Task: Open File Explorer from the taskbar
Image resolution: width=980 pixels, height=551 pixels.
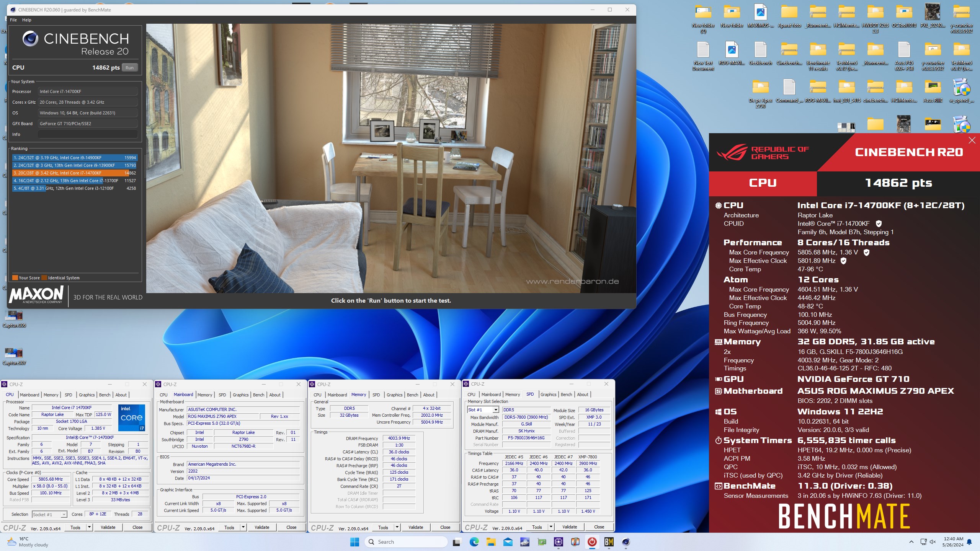Action: 491,542
